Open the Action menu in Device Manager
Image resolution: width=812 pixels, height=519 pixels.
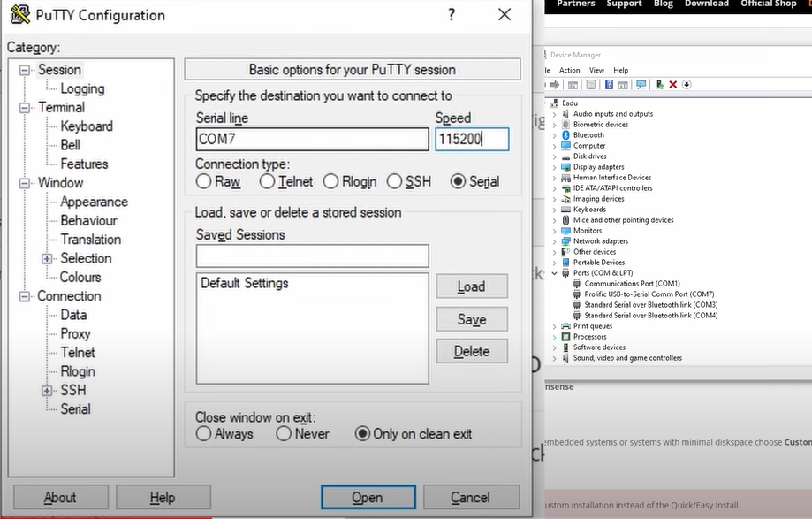569,70
